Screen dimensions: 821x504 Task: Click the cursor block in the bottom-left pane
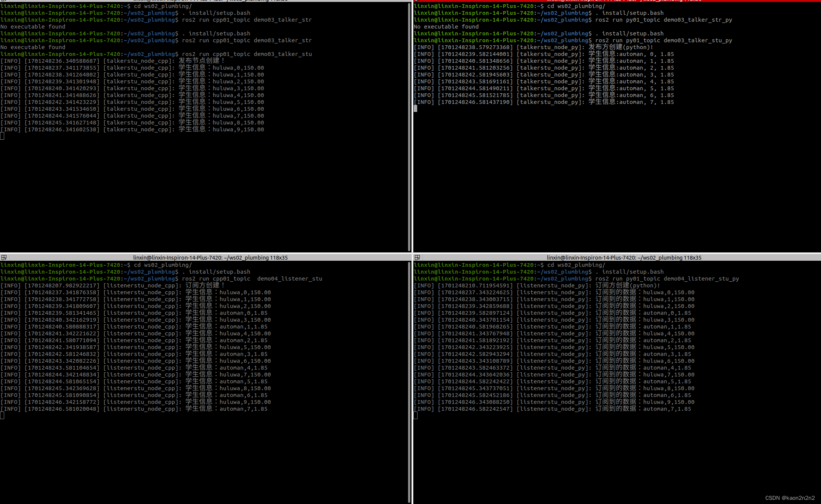tap(2, 416)
